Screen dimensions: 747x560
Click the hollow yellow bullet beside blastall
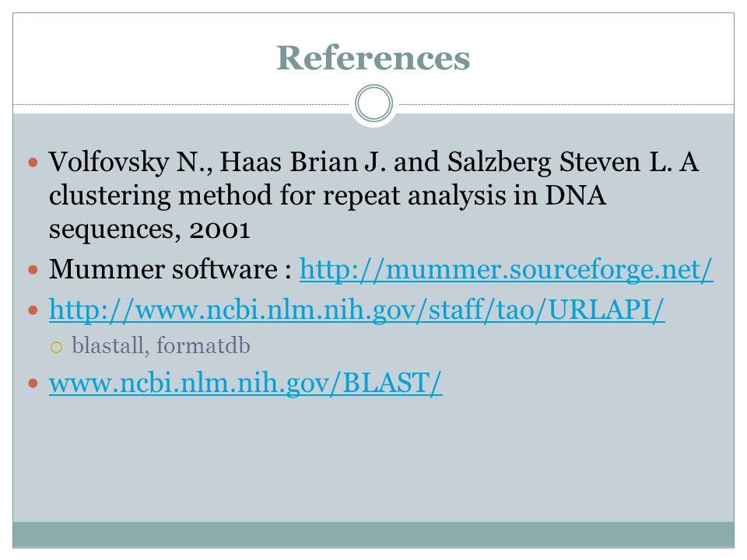pyautogui.click(x=56, y=347)
